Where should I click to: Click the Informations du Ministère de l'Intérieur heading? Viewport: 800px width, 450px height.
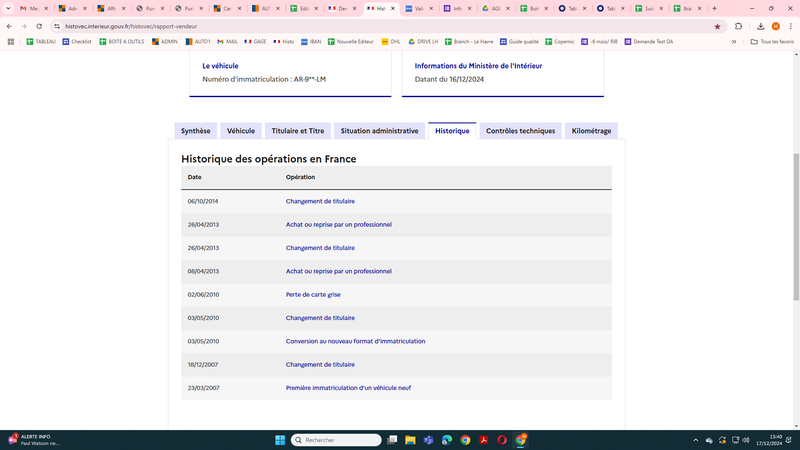pyautogui.click(x=478, y=66)
